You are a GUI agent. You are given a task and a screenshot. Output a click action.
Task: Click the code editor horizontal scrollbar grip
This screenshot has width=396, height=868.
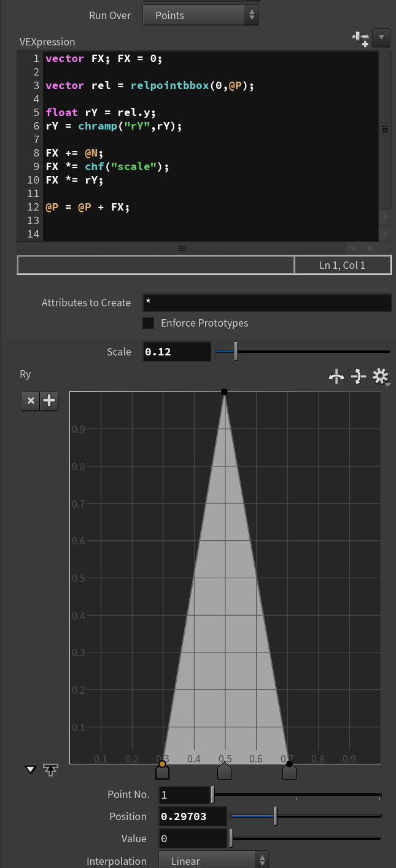coord(182,249)
